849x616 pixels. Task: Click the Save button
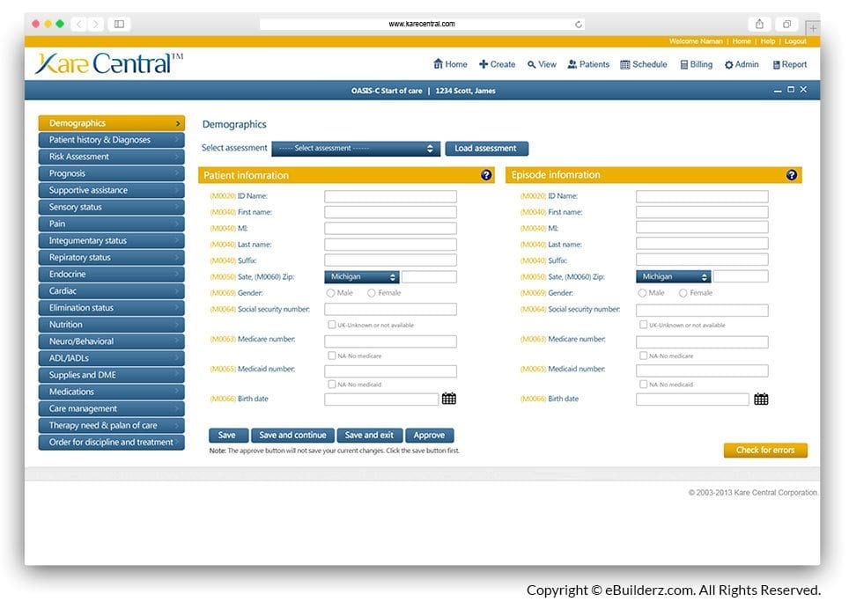(228, 436)
